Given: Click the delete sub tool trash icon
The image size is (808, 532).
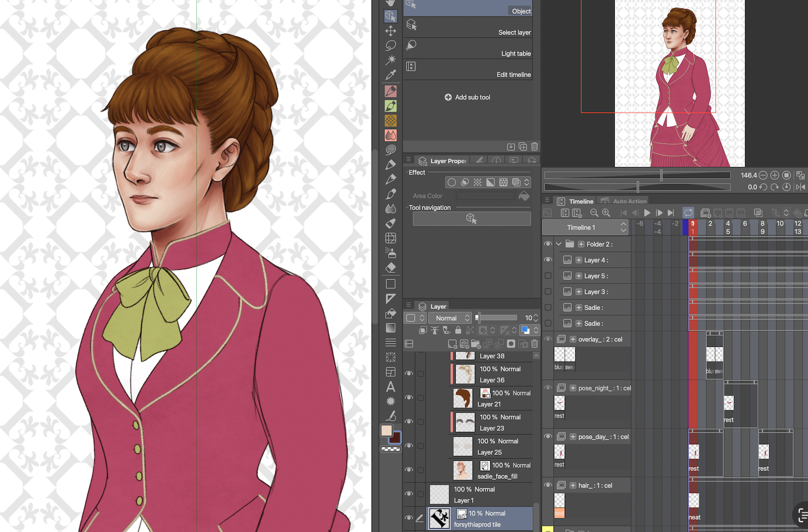Looking at the screenshot, I should coord(534,146).
